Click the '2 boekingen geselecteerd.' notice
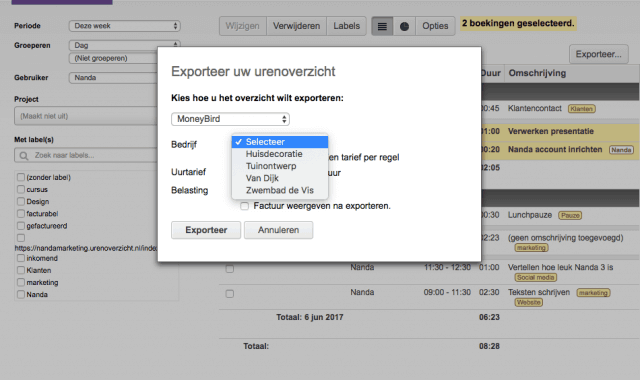This screenshot has width=640, height=380. point(518,23)
